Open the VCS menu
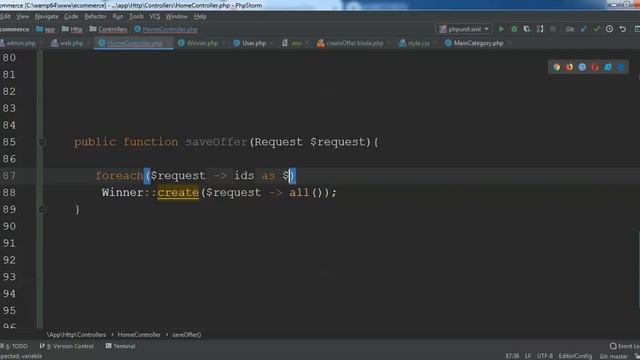The image size is (640, 360). coord(155,16)
